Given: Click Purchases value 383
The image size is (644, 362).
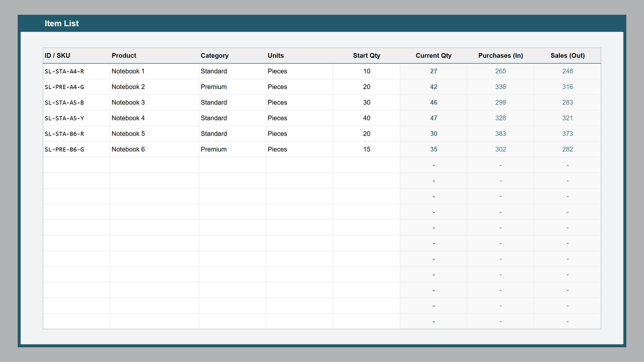Looking at the screenshot, I should (x=500, y=134).
